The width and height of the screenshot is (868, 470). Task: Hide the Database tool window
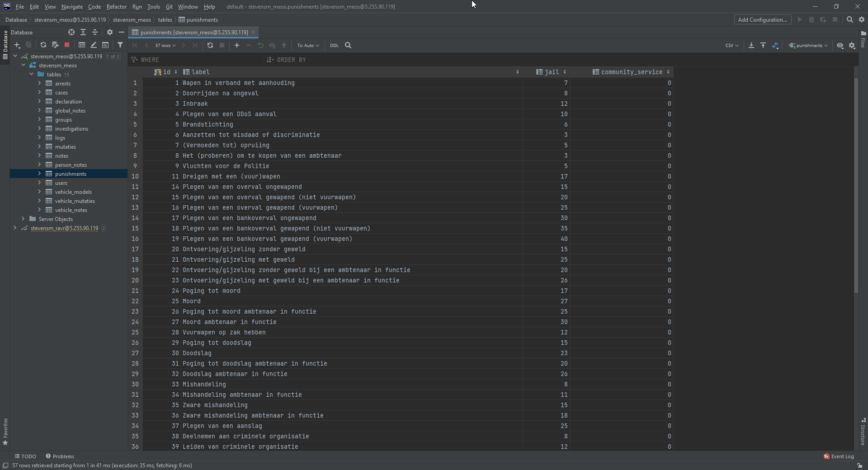pyautogui.click(x=121, y=32)
